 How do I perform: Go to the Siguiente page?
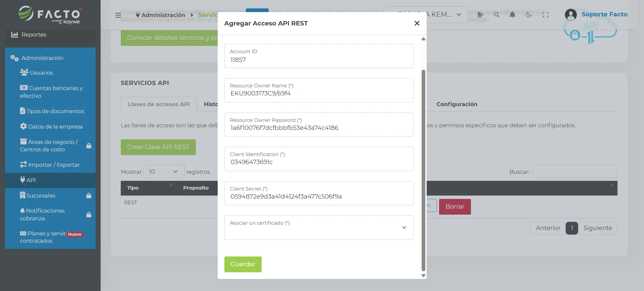click(598, 228)
